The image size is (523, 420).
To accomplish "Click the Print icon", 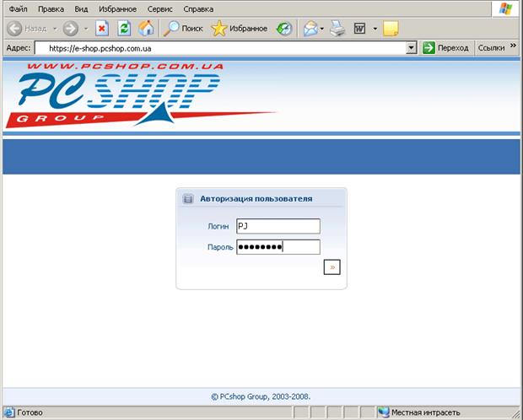I will (337, 28).
